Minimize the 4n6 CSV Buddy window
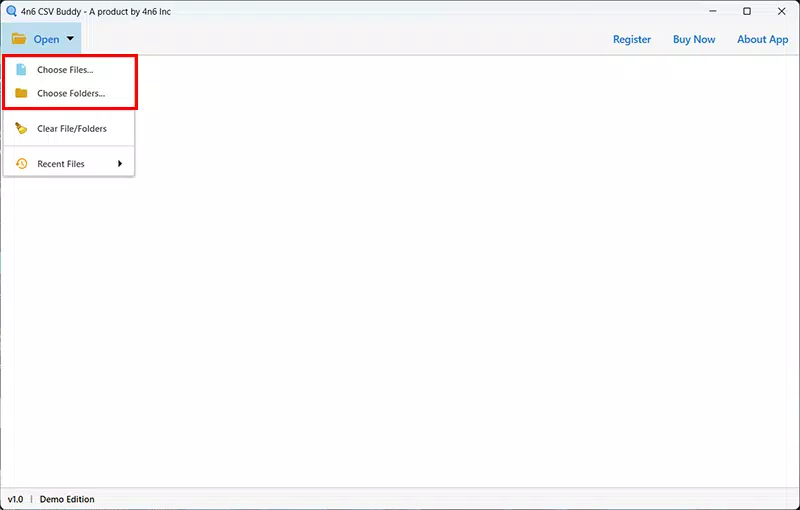800x510 pixels. click(713, 11)
